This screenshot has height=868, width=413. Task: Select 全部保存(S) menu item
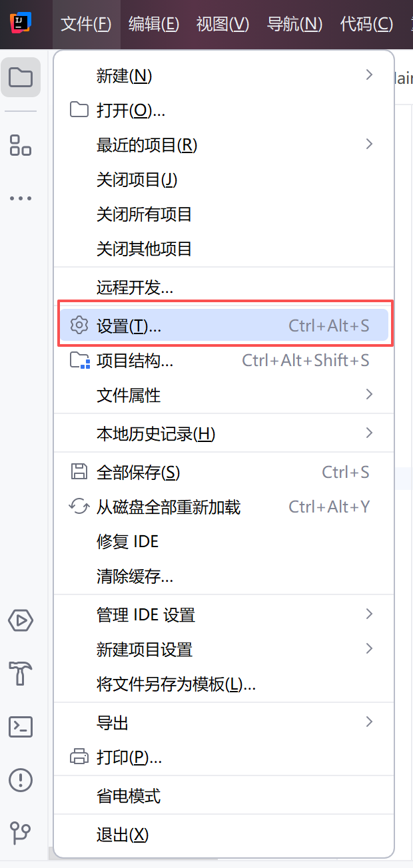(224, 473)
